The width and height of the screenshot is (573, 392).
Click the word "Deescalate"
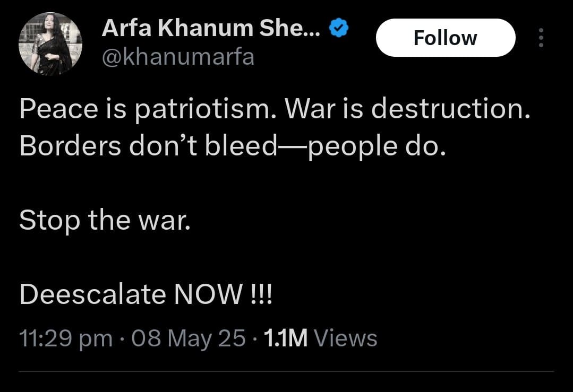[93, 295]
